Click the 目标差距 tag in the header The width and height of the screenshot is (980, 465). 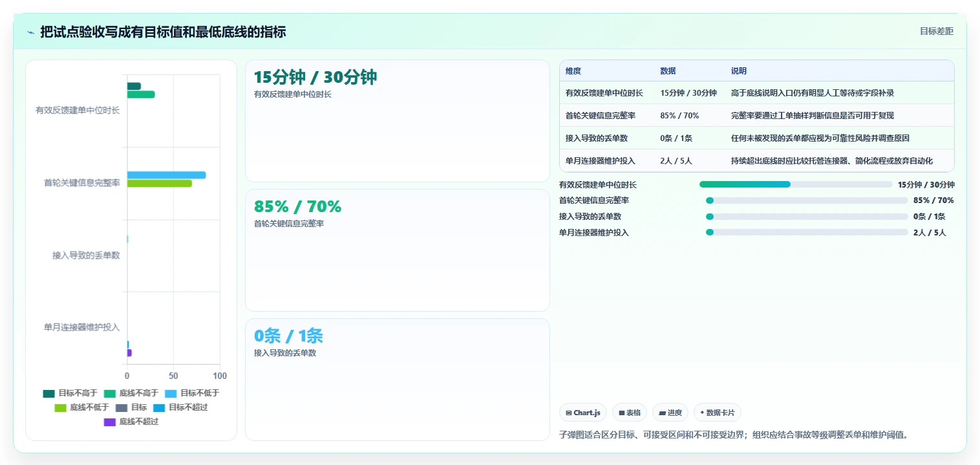[x=937, y=31]
